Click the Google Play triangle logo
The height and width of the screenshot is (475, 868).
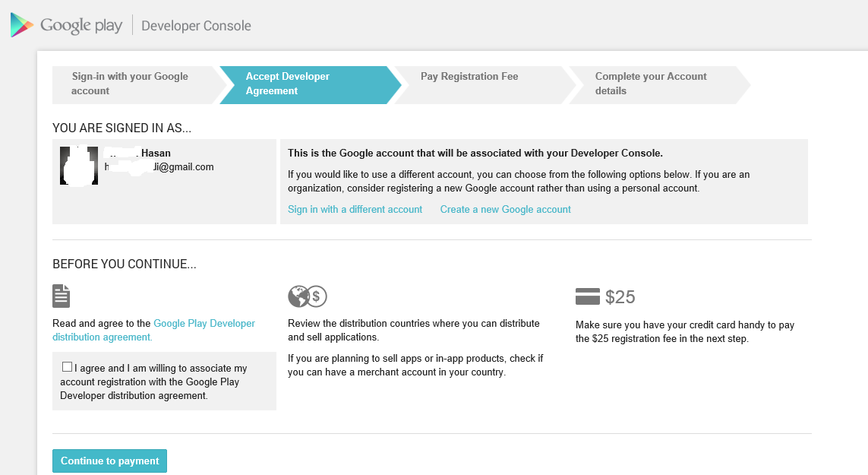(21, 25)
